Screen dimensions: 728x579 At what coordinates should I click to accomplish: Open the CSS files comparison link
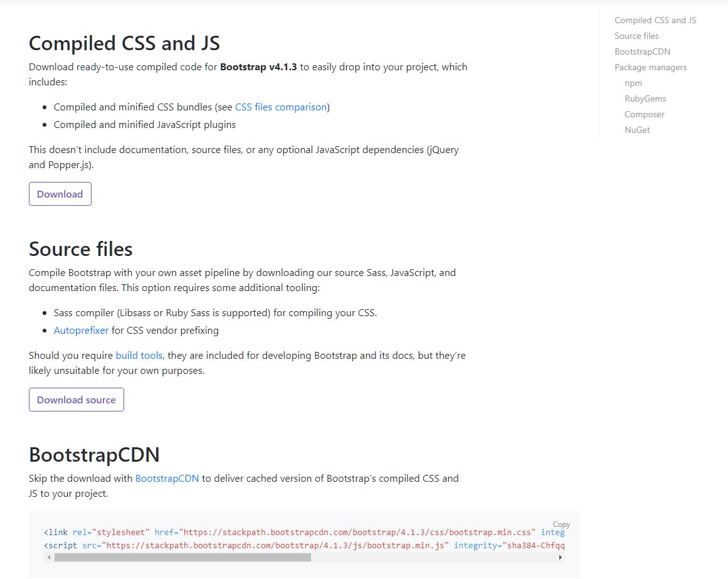pos(281,107)
